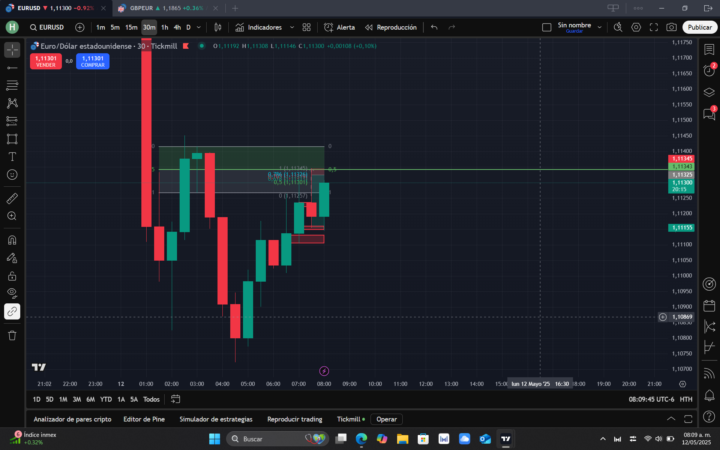Expand the Sin nombre layout dropdown
720x450 pixels.
coord(601,27)
